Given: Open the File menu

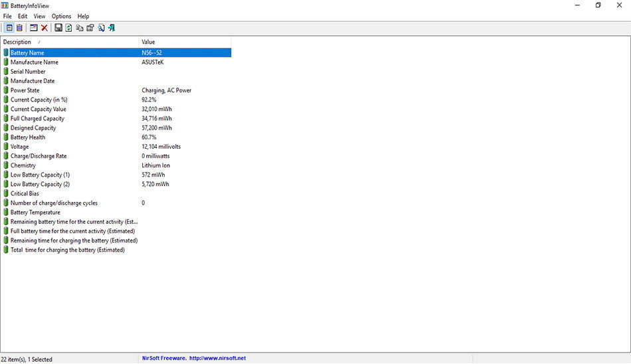Looking at the screenshot, I should pyautogui.click(x=7, y=16).
